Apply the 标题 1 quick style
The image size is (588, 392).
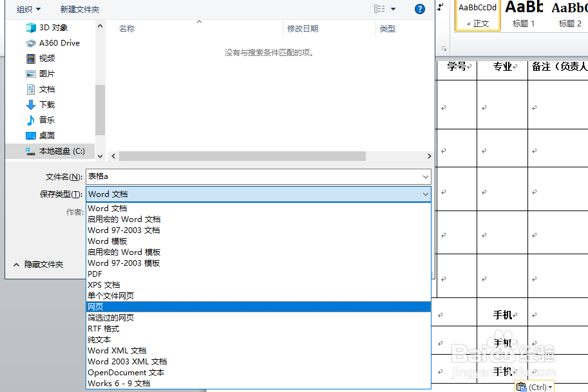pyautogui.click(x=523, y=14)
